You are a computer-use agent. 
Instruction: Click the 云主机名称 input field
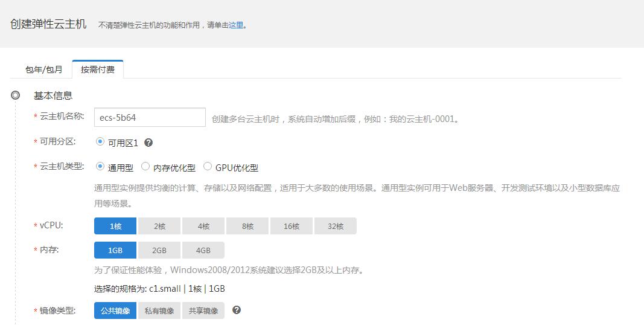(x=150, y=118)
